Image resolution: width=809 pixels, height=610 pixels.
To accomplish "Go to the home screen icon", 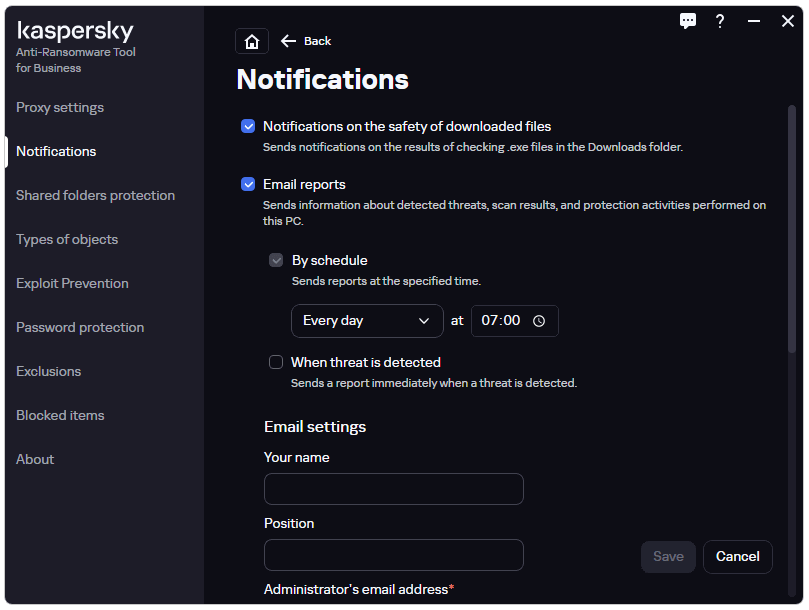I will pos(252,41).
